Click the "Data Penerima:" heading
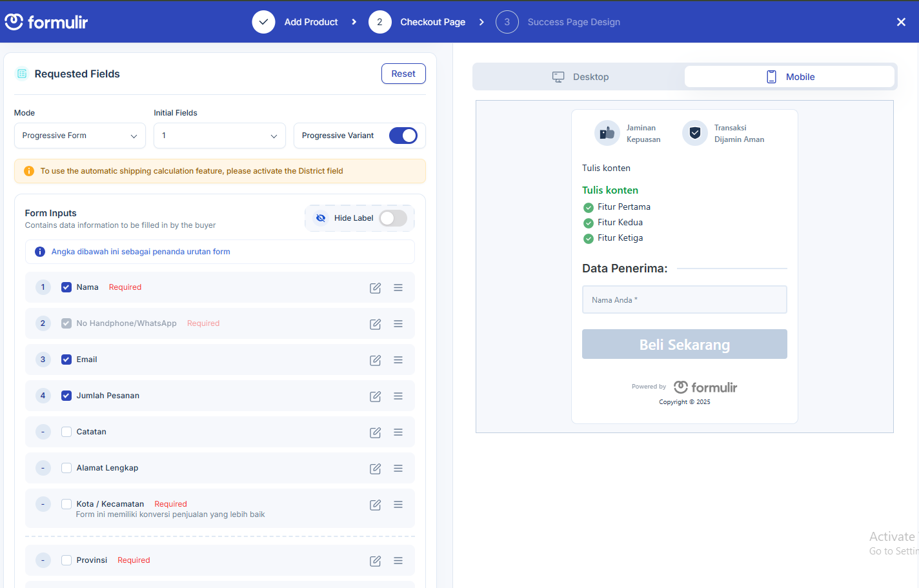The image size is (919, 588). 625,269
